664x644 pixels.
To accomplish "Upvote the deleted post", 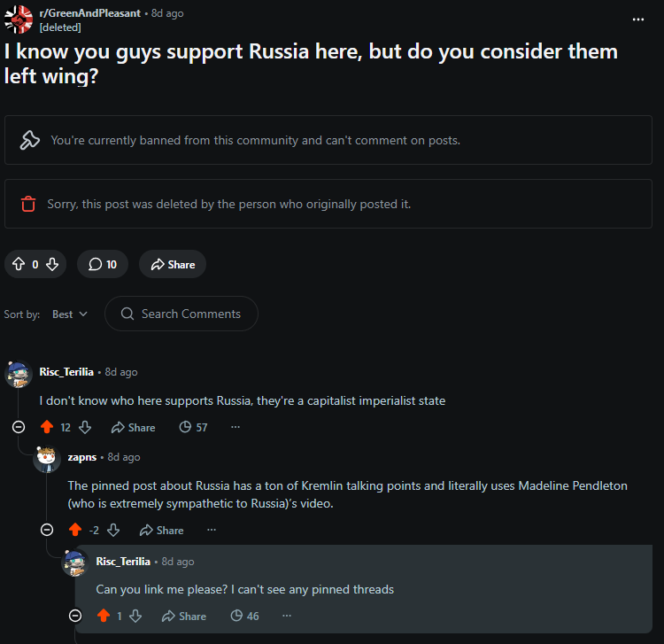I will [x=19, y=264].
